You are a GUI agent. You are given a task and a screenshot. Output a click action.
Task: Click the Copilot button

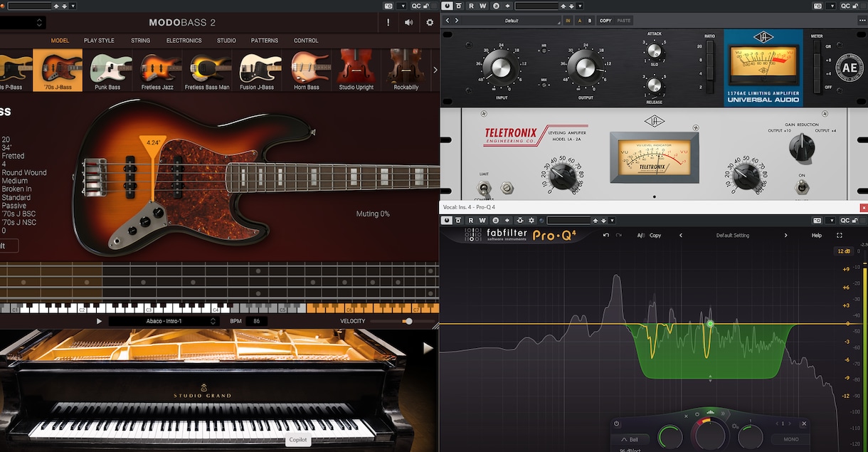pos(297,440)
